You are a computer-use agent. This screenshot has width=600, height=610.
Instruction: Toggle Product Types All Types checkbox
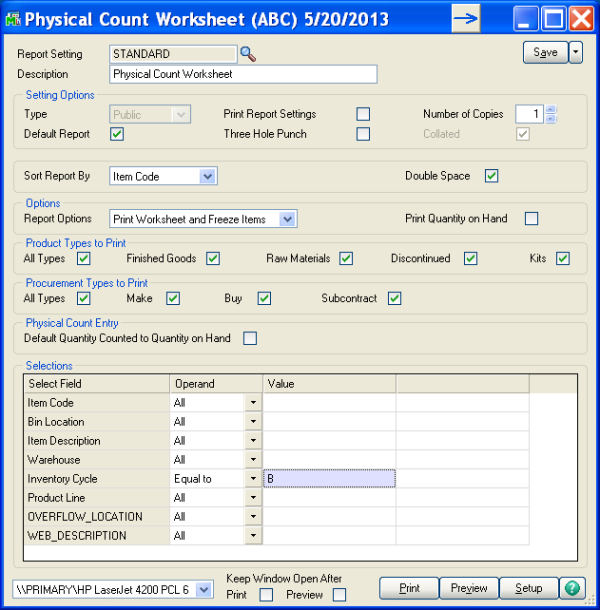[x=84, y=258]
